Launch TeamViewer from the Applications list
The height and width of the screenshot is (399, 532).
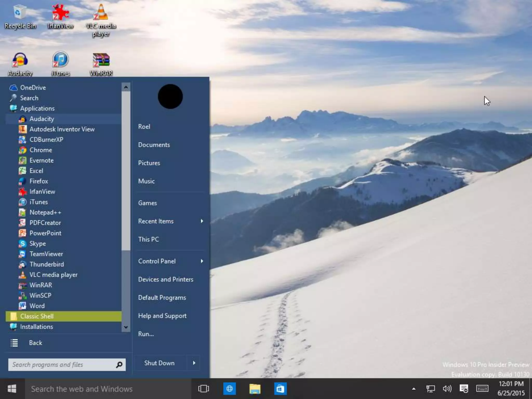pos(63,254)
